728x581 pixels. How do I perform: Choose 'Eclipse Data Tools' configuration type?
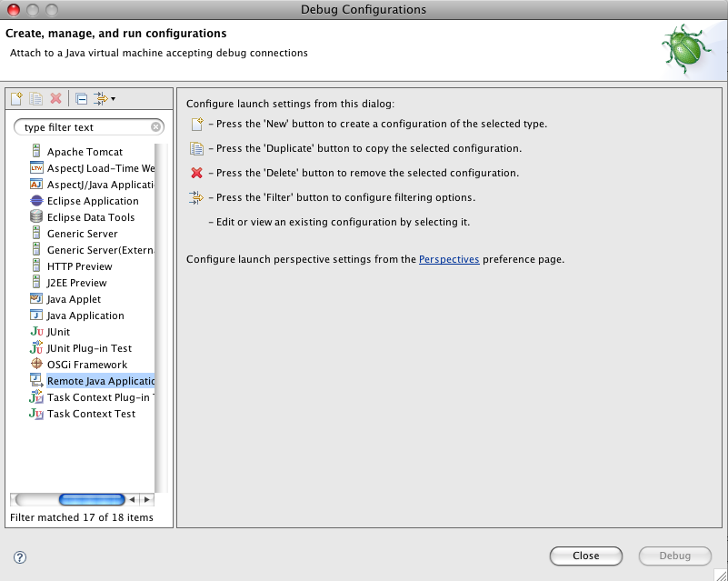point(91,217)
